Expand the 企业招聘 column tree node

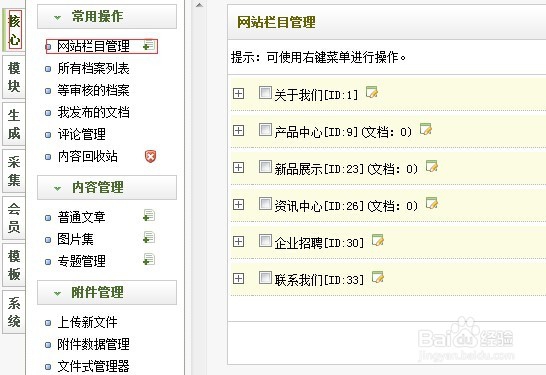pyautogui.click(x=238, y=241)
